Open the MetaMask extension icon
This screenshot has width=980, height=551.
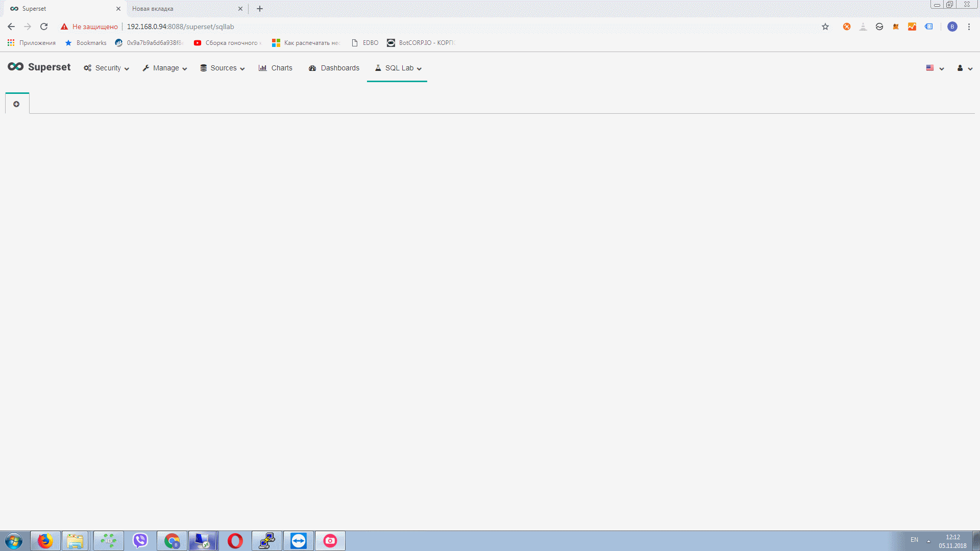click(896, 27)
